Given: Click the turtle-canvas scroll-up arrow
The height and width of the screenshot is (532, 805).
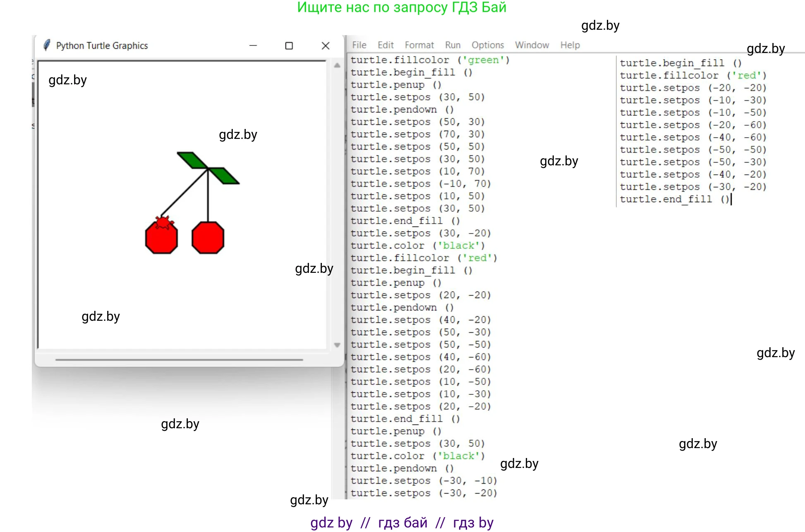Looking at the screenshot, I should coord(337,65).
